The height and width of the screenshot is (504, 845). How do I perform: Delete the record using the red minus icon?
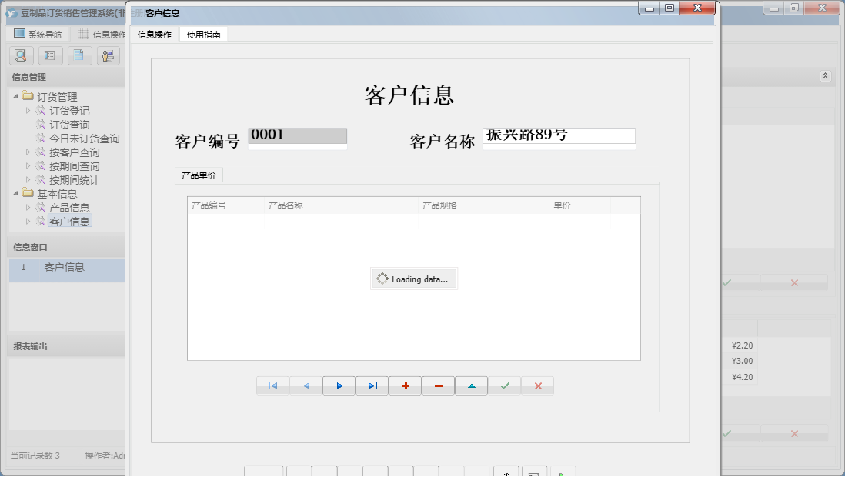438,386
